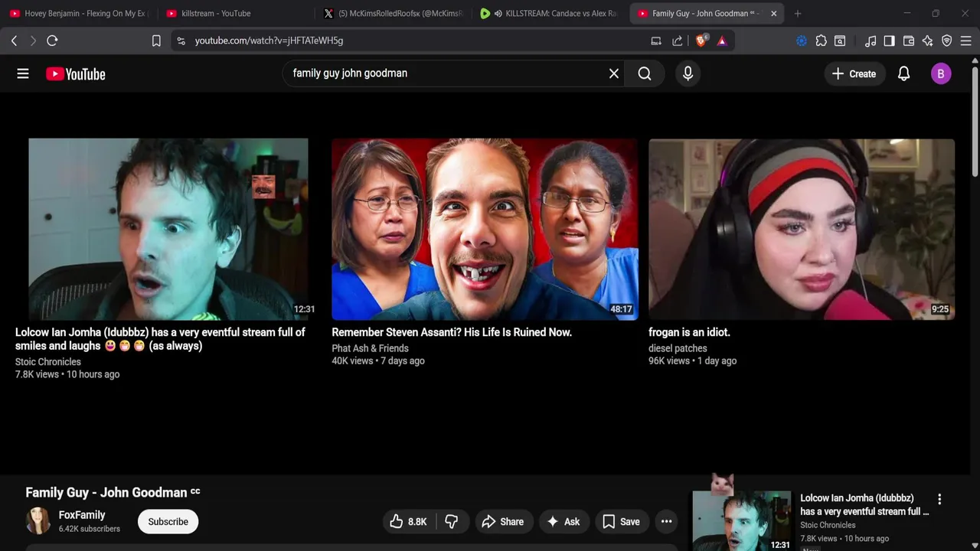Switch to McKimsRolledRoofs X tab
This screenshot has height=551, width=980.
393,13
